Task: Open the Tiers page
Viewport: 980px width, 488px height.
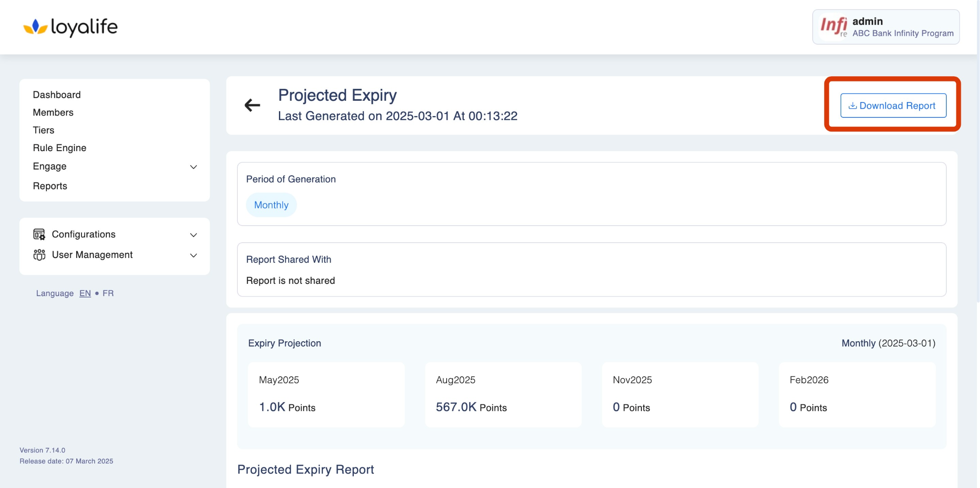Action: point(43,130)
